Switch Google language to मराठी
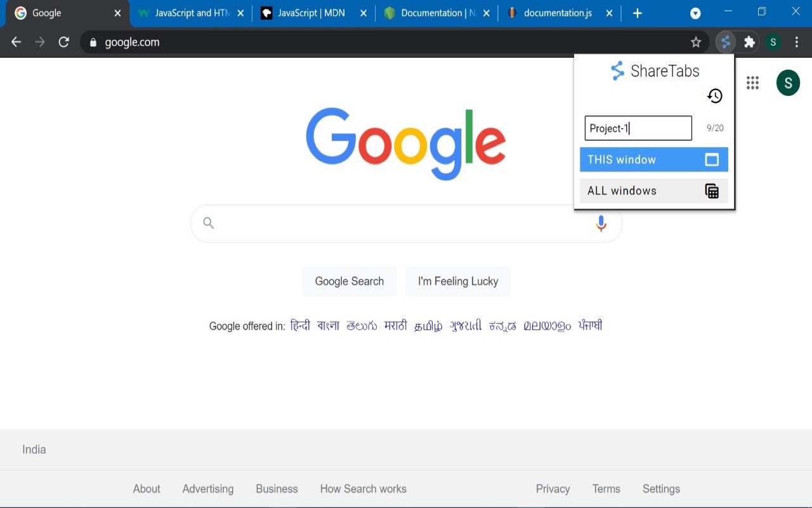This screenshot has height=508, width=812. coord(396,326)
